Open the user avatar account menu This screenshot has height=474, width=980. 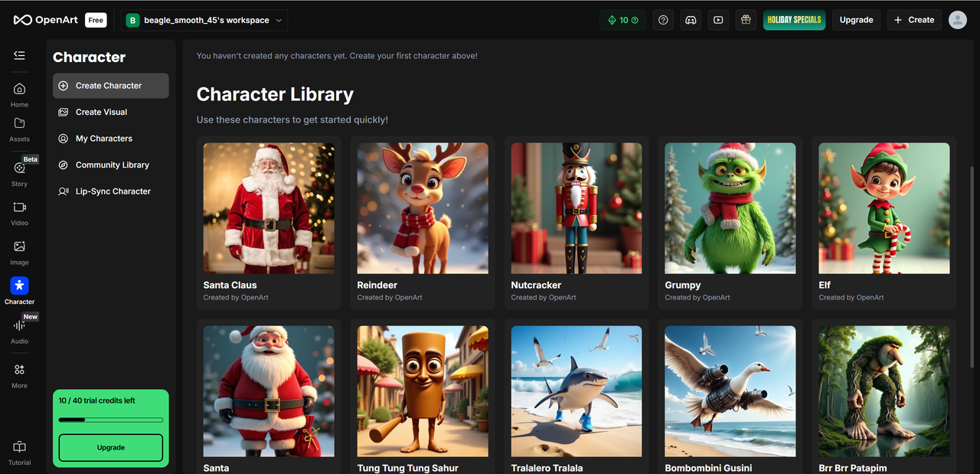point(957,20)
